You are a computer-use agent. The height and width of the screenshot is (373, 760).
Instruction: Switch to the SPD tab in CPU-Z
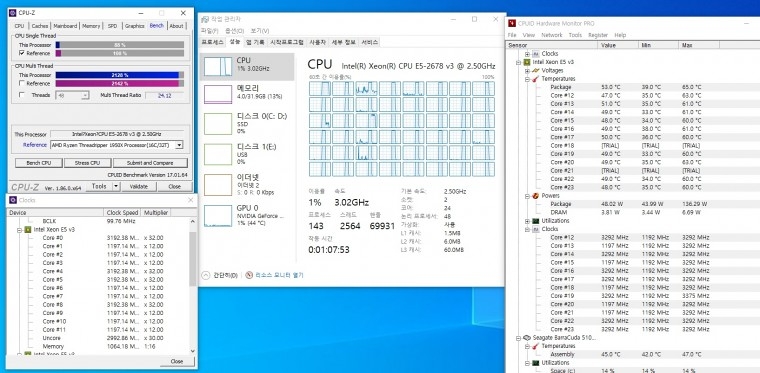(112, 26)
